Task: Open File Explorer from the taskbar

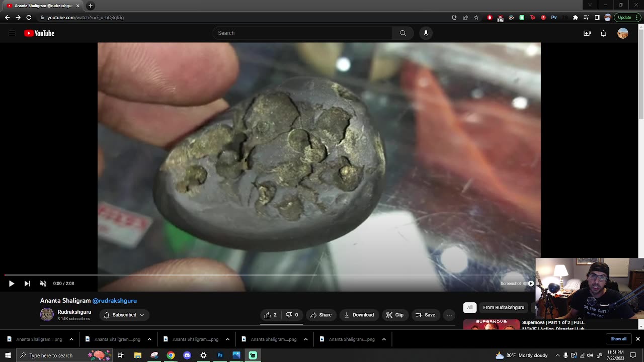Action: click(137, 355)
